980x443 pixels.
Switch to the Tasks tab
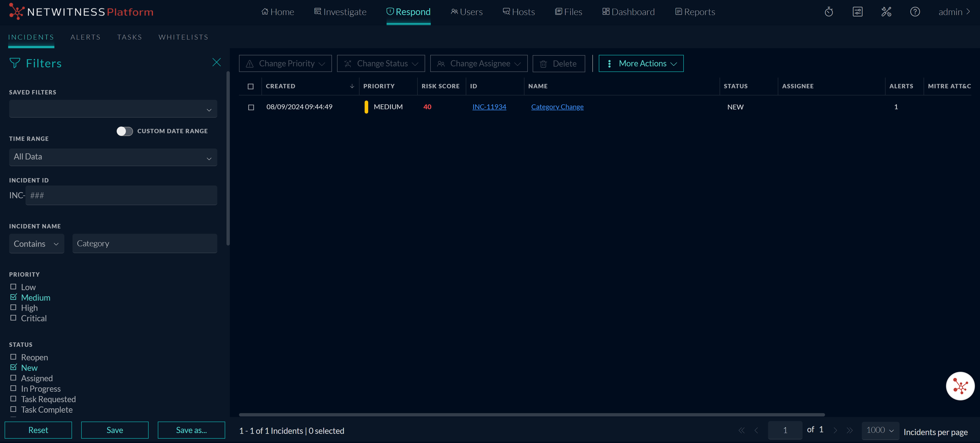coord(130,37)
